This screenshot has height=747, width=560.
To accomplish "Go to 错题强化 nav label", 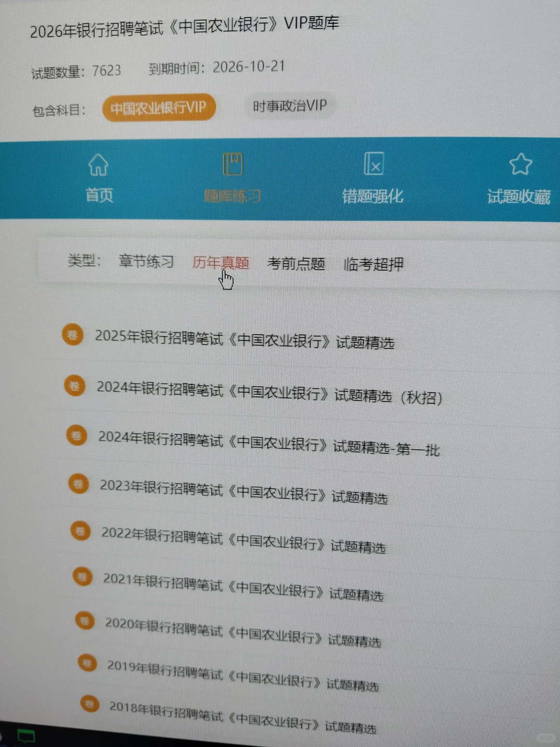I will tap(373, 196).
